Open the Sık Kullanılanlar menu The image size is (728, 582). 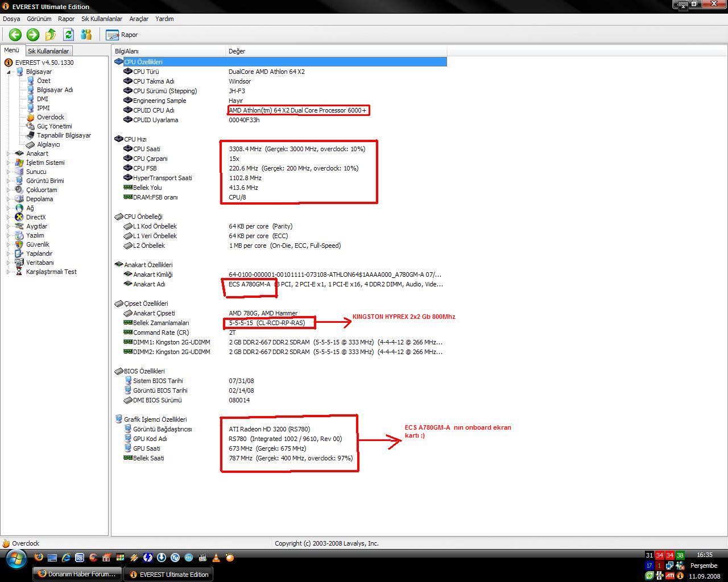(x=102, y=19)
